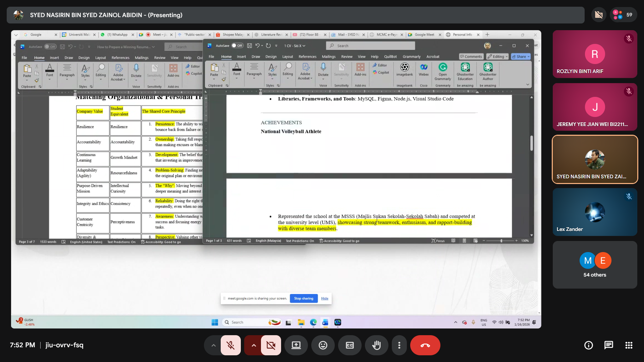This screenshot has height=362, width=644.
Task: Open Grammarly in the CV Word ribbon
Action: (443, 71)
